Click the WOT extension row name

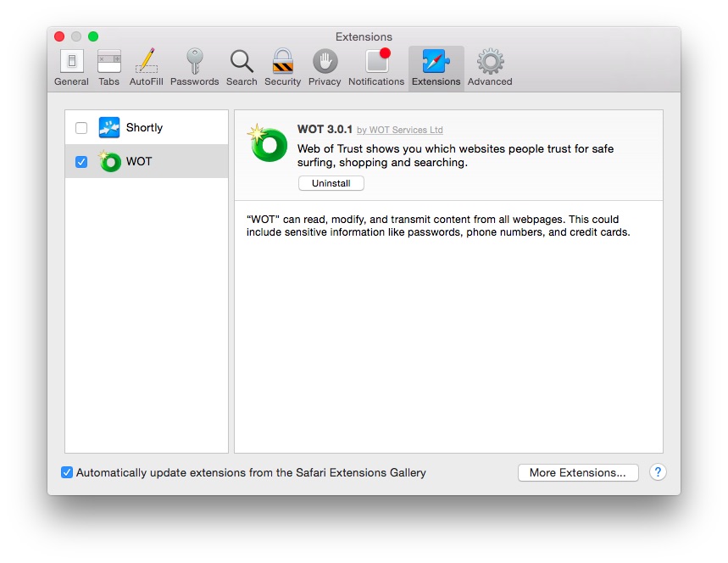coord(139,161)
